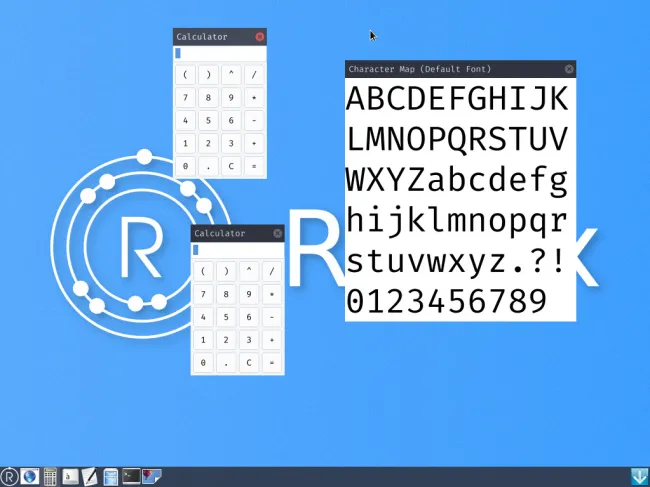Click minus (-) in the upper Calculator
650x487 pixels.
[x=254, y=120]
